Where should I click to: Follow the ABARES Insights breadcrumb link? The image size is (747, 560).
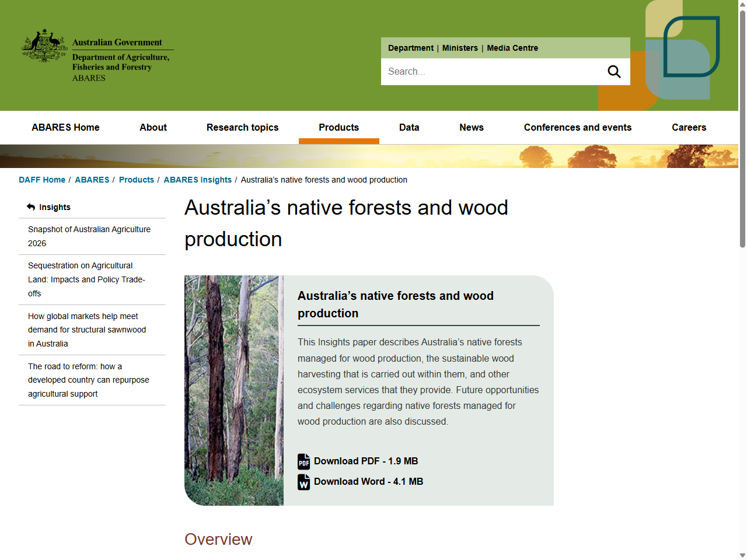tap(198, 180)
